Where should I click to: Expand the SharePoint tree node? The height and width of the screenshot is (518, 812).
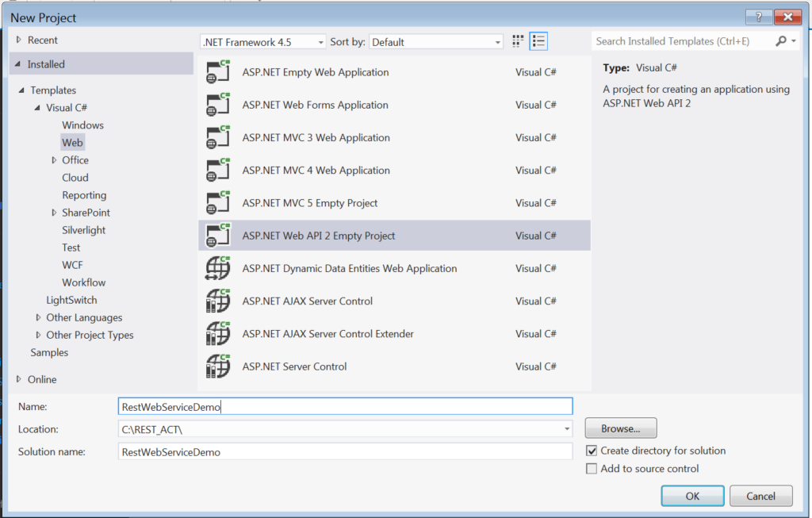pos(54,213)
